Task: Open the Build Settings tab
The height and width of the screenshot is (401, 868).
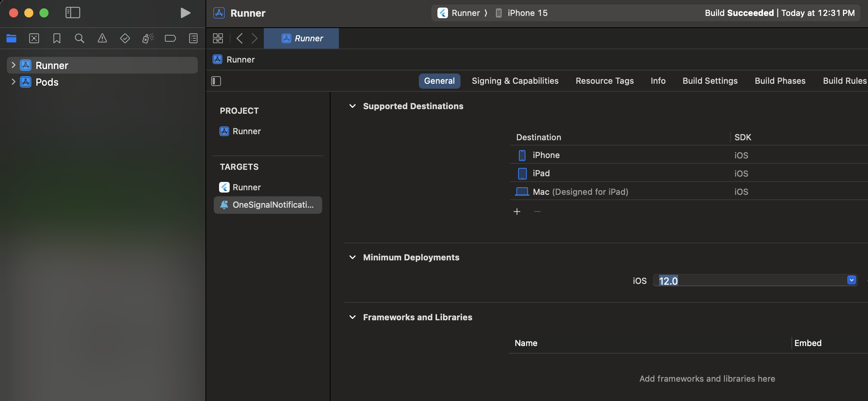Action: (710, 81)
